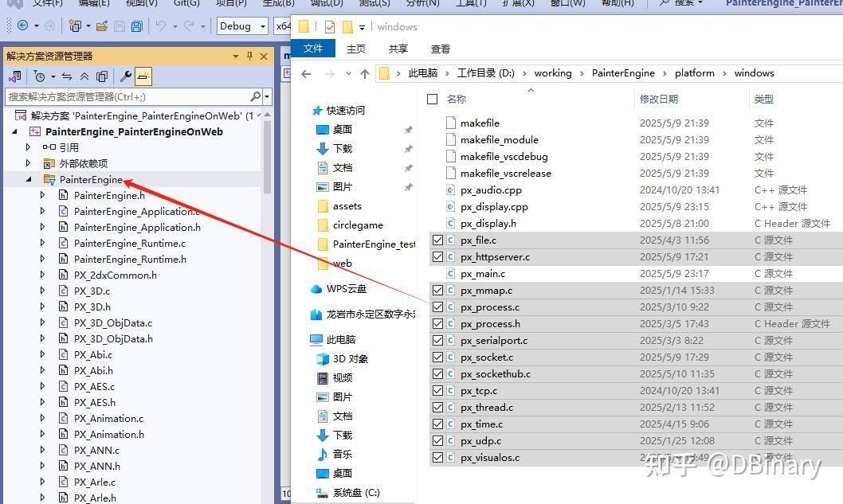This screenshot has height=504, width=843.
Task: Sort by the 类型 column header
Action: pos(763,99)
